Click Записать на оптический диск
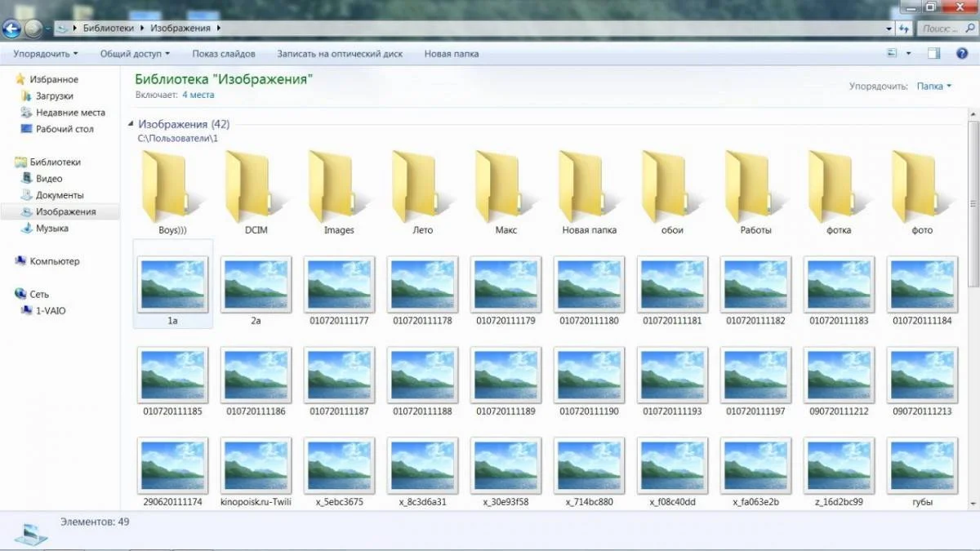Screen dimensions: 980x551 (x=340, y=54)
